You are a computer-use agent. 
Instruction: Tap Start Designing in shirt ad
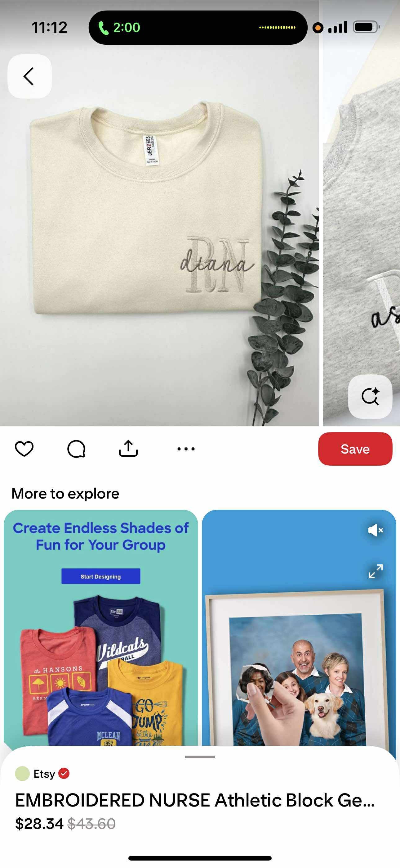[101, 576]
